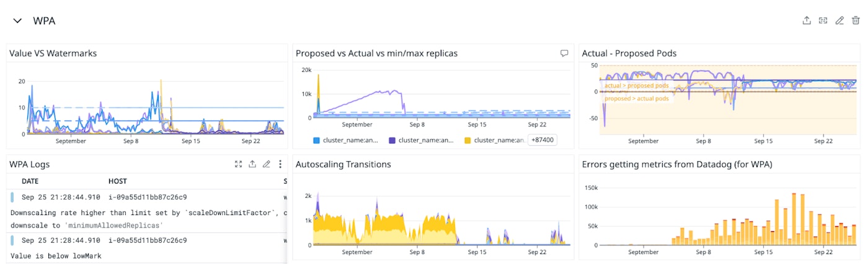Edit the WPA Logs widget
Viewport: 868px width, 264px height.
[267, 164]
